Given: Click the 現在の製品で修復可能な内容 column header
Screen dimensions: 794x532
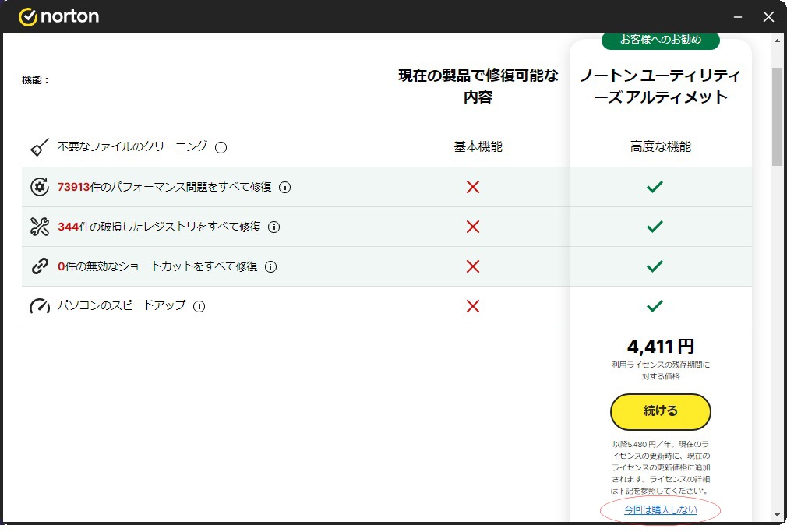Looking at the screenshot, I should tap(478, 86).
